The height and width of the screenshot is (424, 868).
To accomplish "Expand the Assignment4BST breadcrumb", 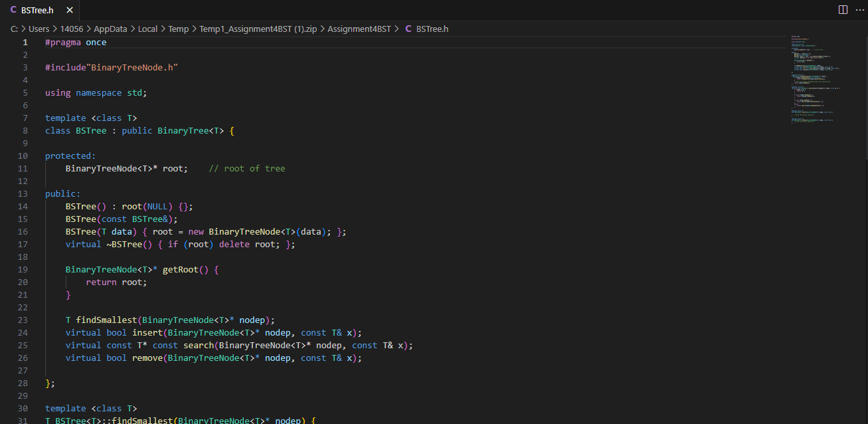I will [x=359, y=29].
